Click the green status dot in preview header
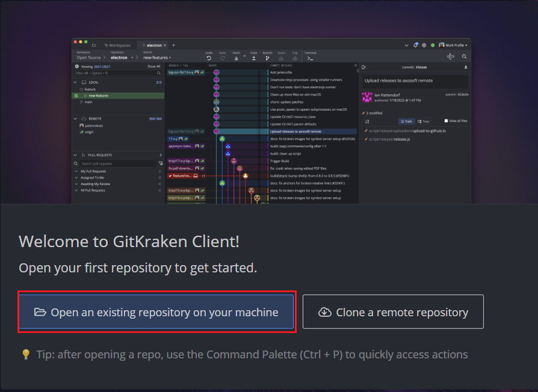This screenshot has height=392, width=538. point(433,45)
